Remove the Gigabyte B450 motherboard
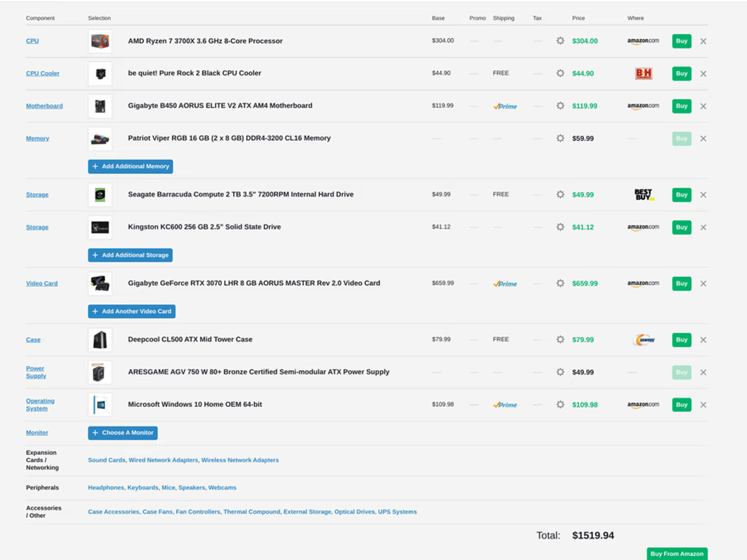 (703, 106)
